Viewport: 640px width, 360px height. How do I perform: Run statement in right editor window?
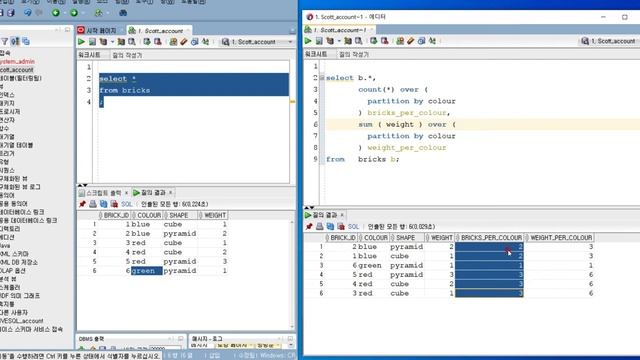pyautogui.click(x=308, y=41)
